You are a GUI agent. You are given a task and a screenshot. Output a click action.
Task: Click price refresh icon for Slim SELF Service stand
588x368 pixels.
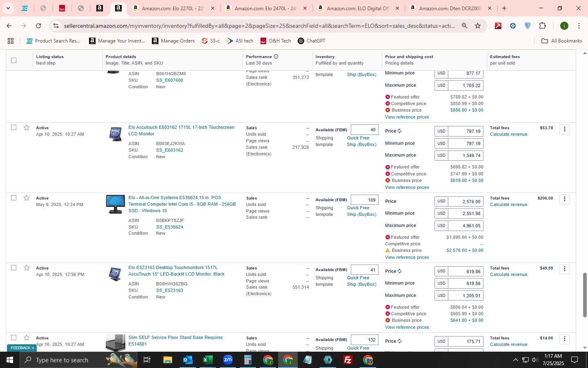point(399,341)
